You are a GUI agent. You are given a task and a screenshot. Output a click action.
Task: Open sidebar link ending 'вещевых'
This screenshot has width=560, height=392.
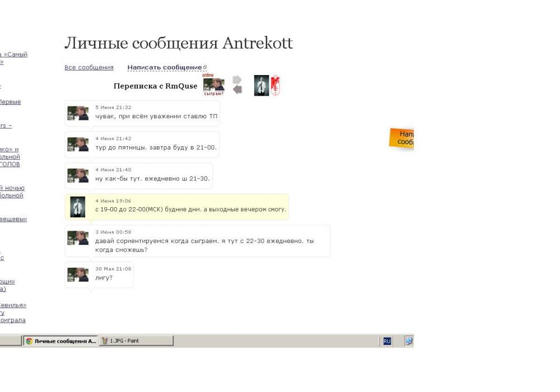tap(13, 219)
